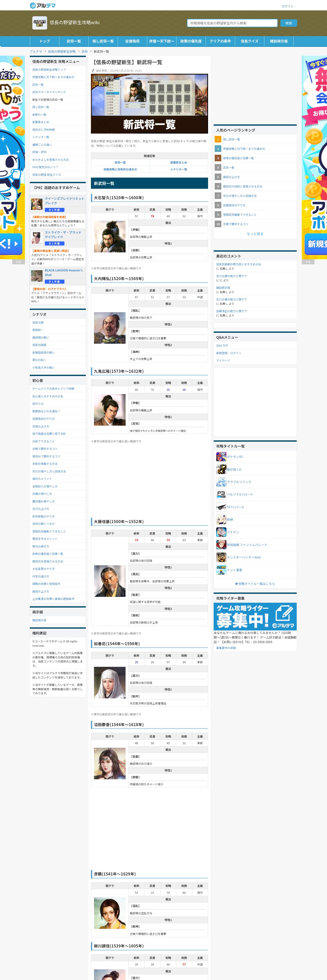Select the クリアの条件 nav tab
Screen dimensions: 327x980
coord(220,41)
